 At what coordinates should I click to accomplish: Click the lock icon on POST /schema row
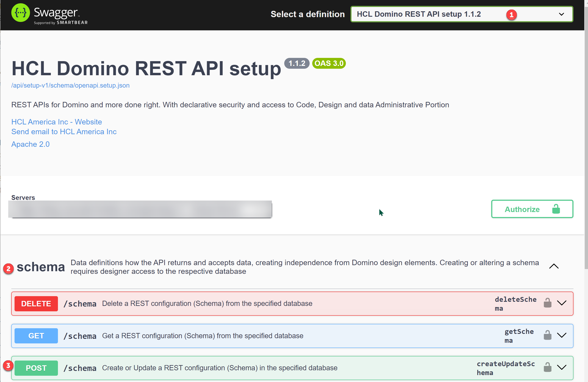click(547, 367)
